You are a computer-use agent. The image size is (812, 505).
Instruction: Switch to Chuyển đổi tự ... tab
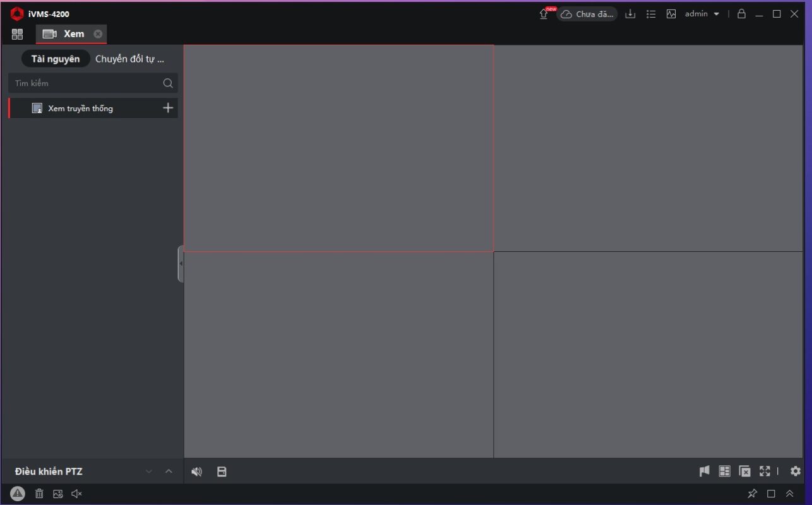(x=129, y=59)
